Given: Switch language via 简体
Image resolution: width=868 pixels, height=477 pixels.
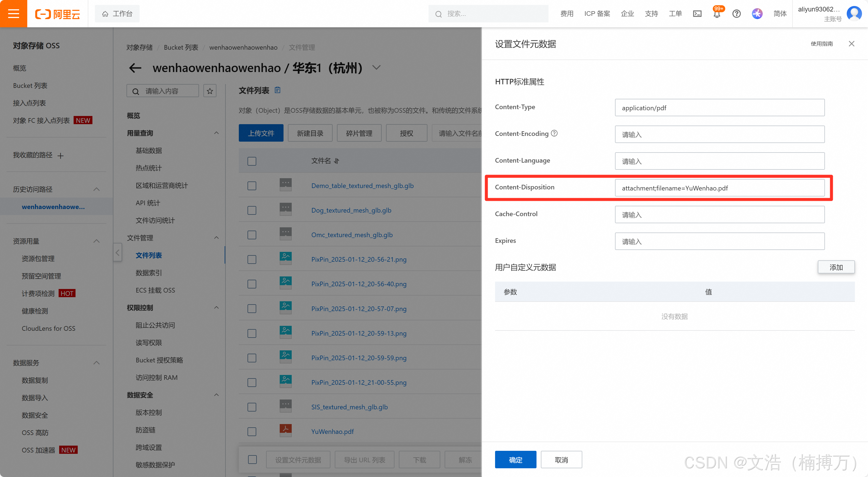Looking at the screenshot, I should [780, 13].
